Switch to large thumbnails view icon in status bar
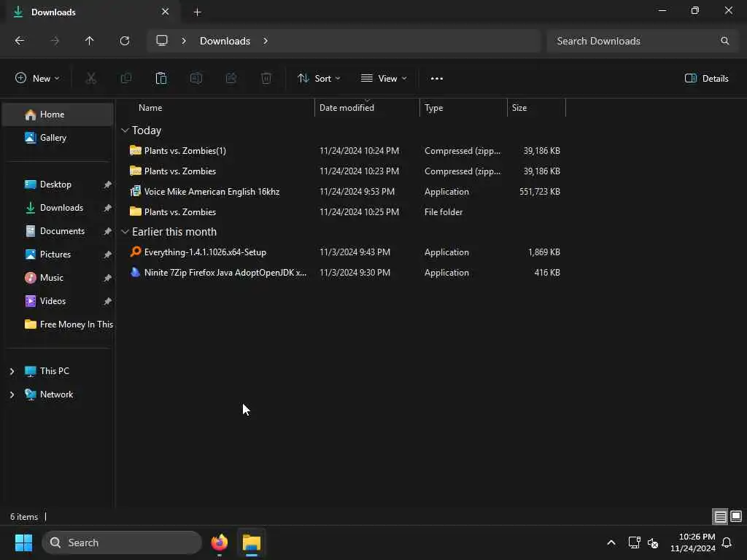This screenshot has width=747, height=560. pyautogui.click(x=736, y=516)
